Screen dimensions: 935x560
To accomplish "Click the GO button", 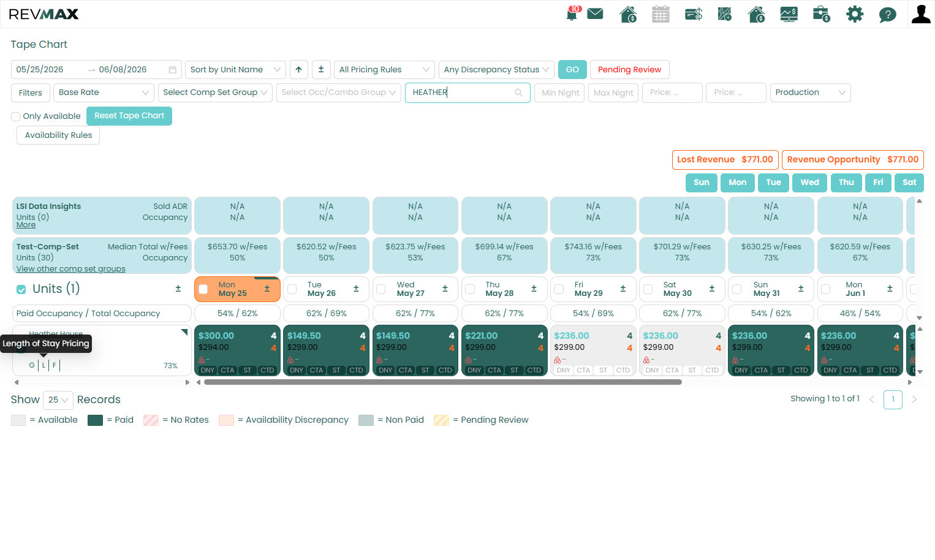I will [572, 70].
